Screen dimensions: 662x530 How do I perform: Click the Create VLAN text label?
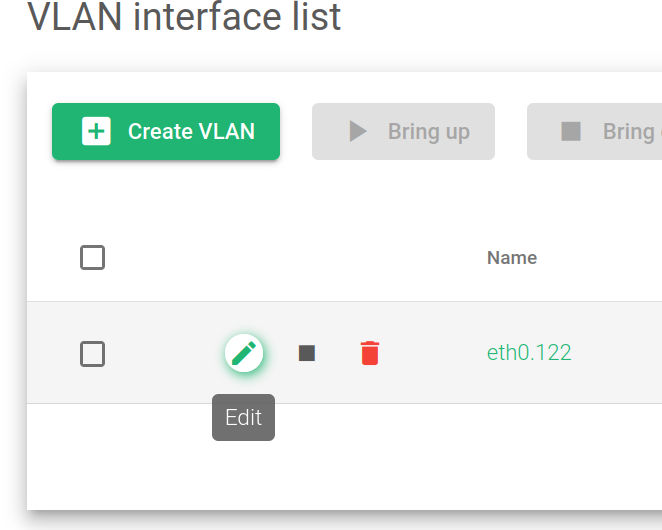(x=191, y=131)
